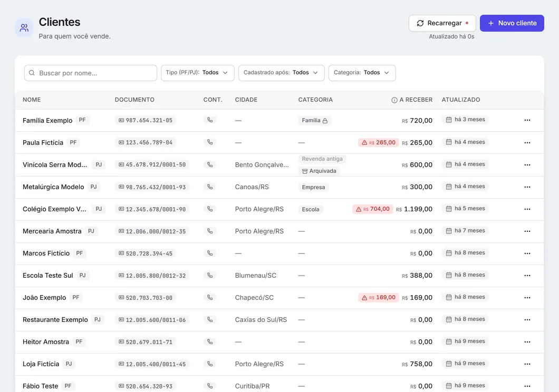The image size is (559, 392).
Task: Sort by the DOCUMENTO column header
Action: 134,100
